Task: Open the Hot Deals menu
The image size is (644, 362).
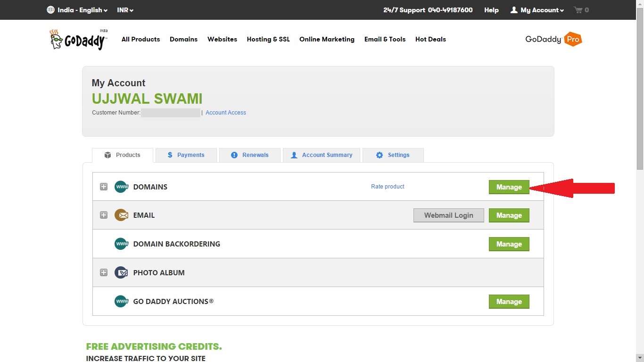Action: pos(430,39)
